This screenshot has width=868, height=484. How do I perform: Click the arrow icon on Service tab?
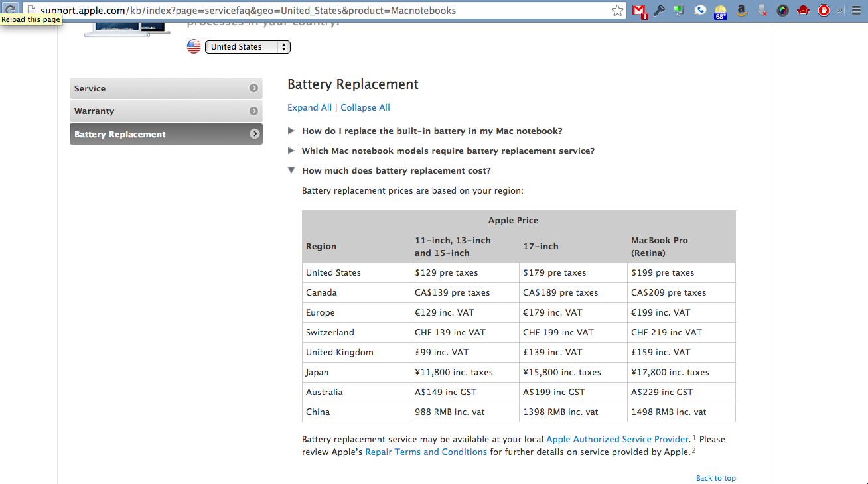coord(253,88)
